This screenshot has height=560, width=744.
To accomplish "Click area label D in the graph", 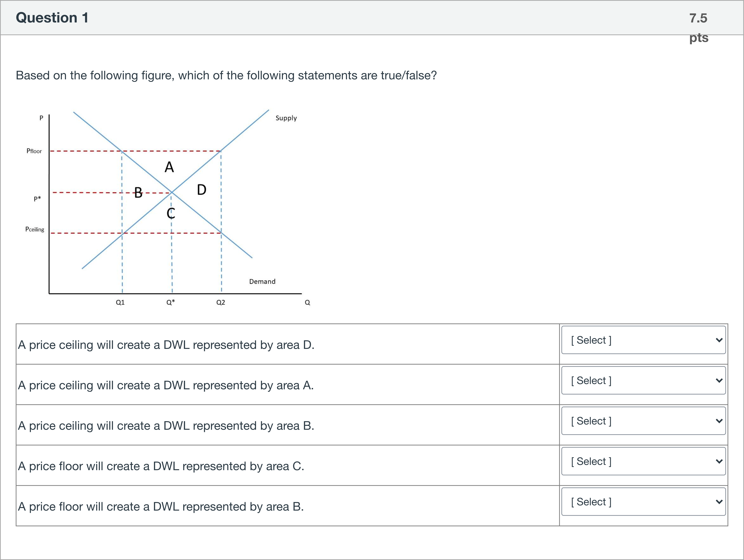I will point(202,190).
